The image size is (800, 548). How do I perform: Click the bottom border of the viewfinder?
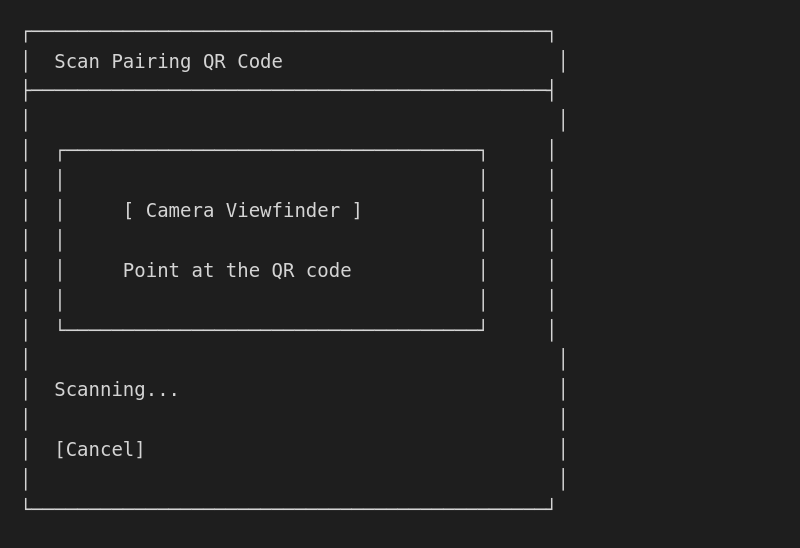[271, 329]
